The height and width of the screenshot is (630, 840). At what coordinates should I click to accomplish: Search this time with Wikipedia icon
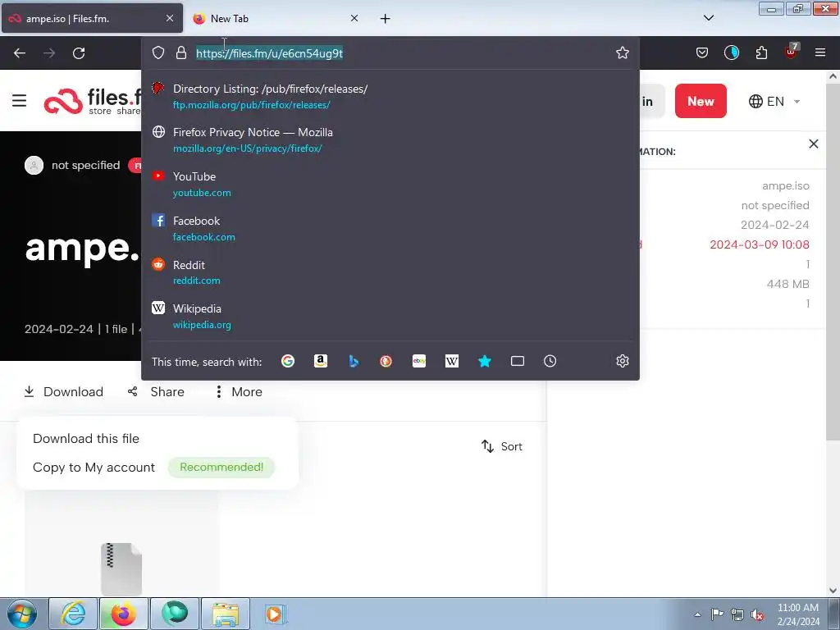coord(452,361)
